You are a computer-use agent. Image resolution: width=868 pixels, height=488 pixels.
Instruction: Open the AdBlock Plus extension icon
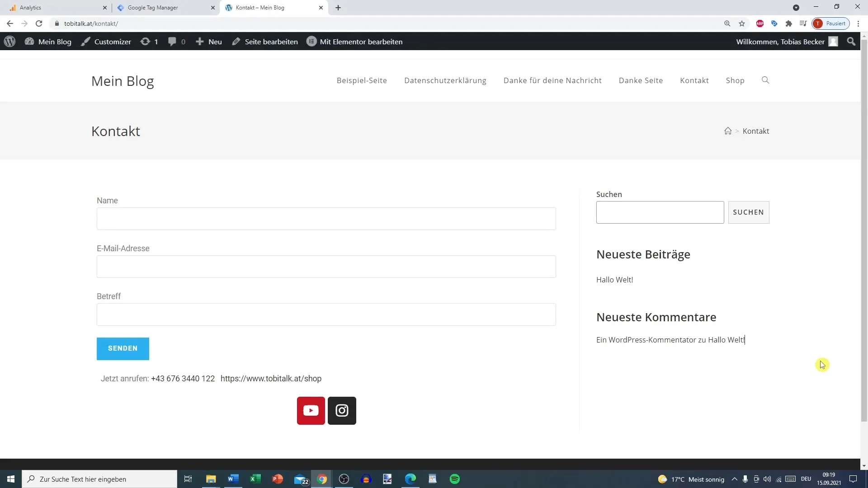(760, 23)
